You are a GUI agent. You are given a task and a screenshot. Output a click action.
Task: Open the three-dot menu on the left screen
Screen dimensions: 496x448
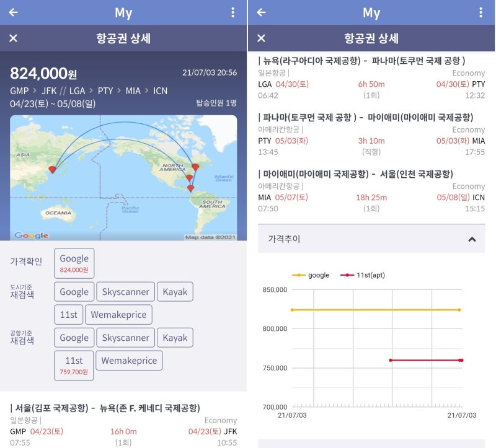[x=232, y=12]
